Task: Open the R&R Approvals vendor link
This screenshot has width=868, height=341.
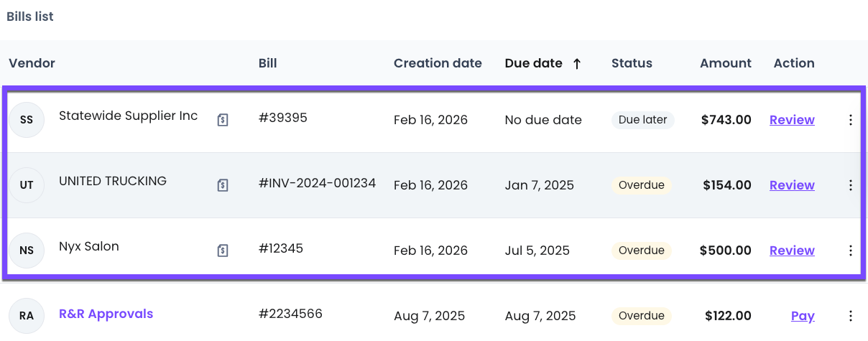Action: pyautogui.click(x=106, y=314)
